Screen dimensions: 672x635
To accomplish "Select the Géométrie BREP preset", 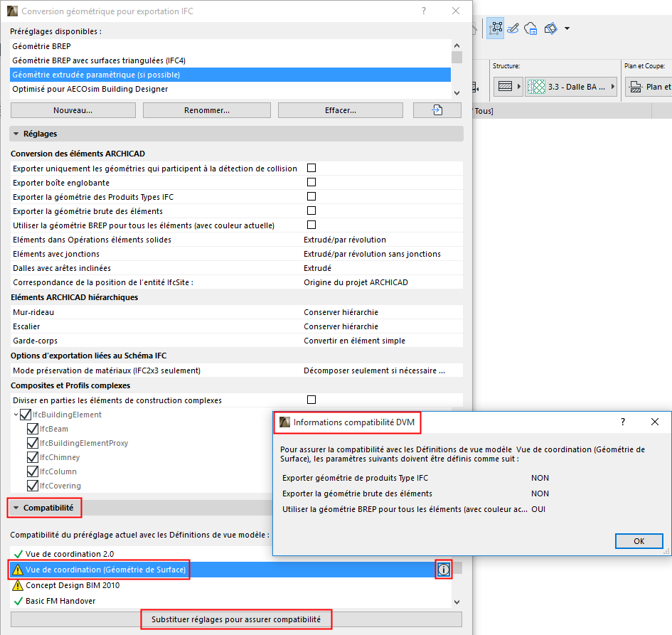I will click(x=230, y=46).
